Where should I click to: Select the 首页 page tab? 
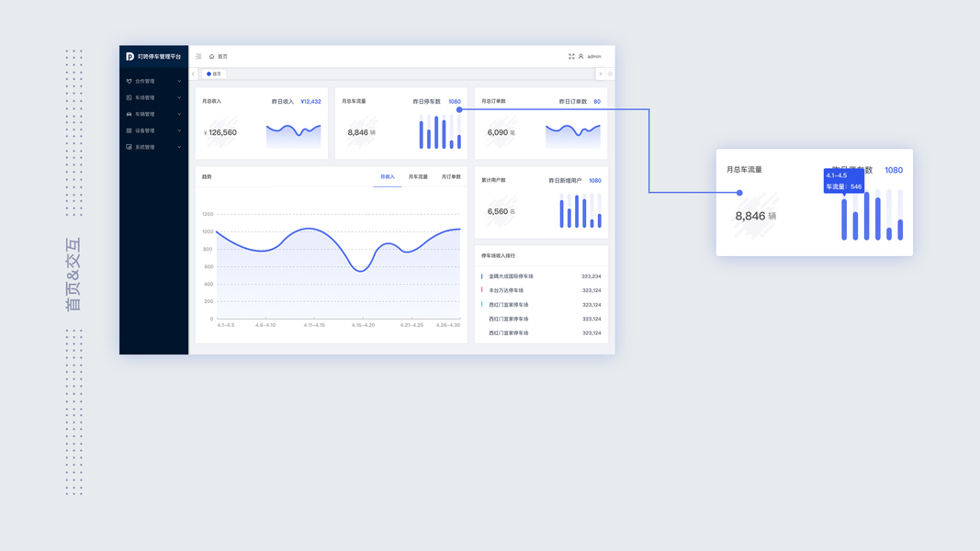point(214,73)
